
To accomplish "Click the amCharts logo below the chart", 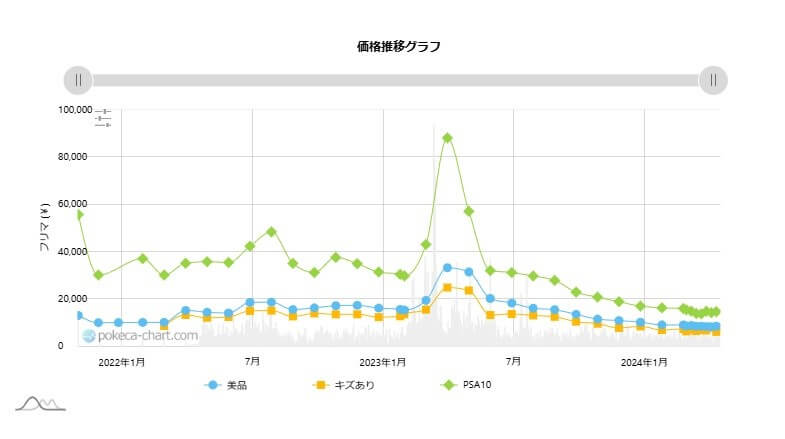I will [x=40, y=403].
